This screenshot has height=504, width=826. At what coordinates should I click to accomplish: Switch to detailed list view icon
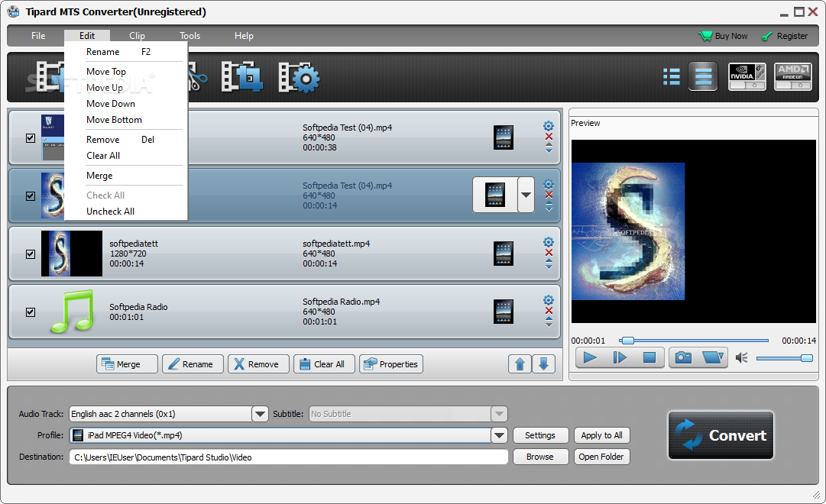(703, 77)
